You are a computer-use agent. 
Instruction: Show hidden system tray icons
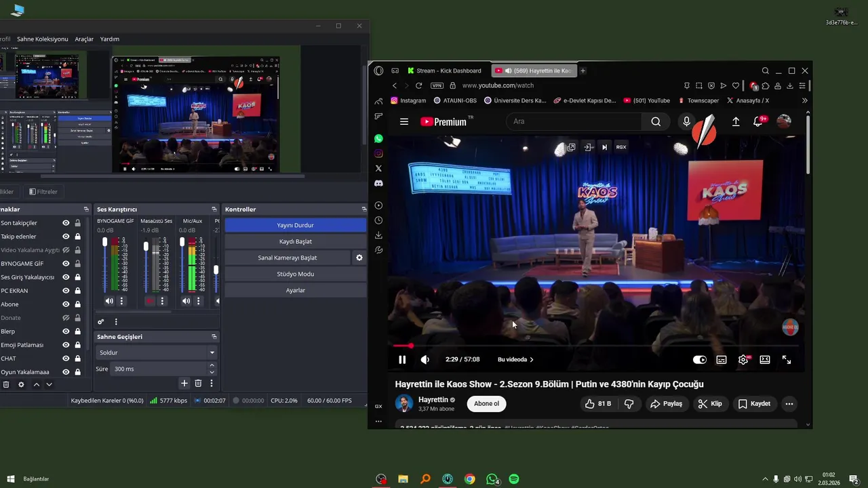[766, 479]
